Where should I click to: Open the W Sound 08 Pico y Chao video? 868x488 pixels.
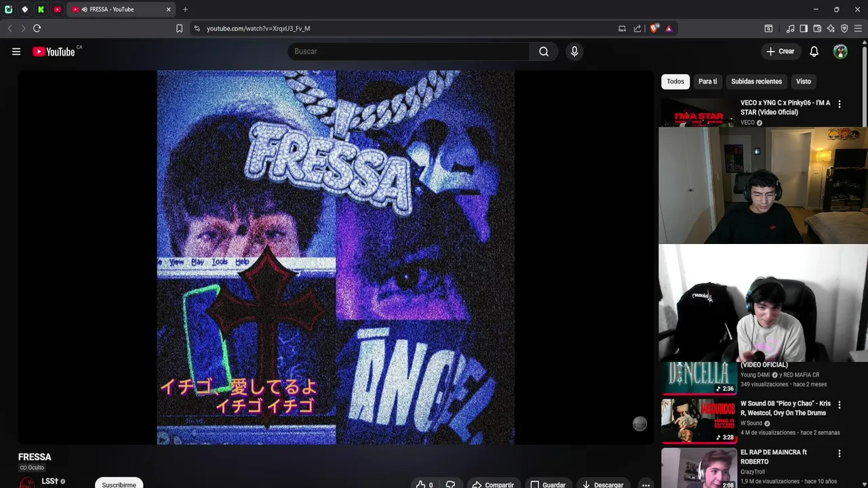[x=785, y=408]
